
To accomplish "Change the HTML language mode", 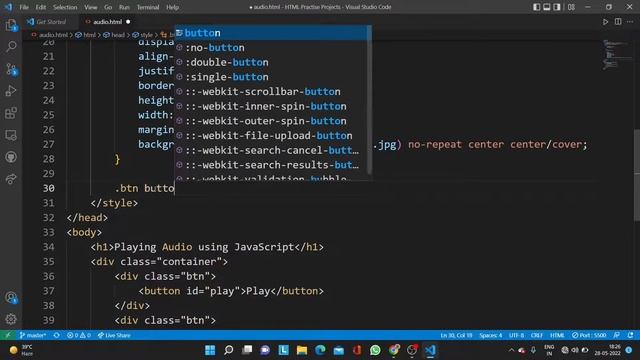I will coord(557,335).
